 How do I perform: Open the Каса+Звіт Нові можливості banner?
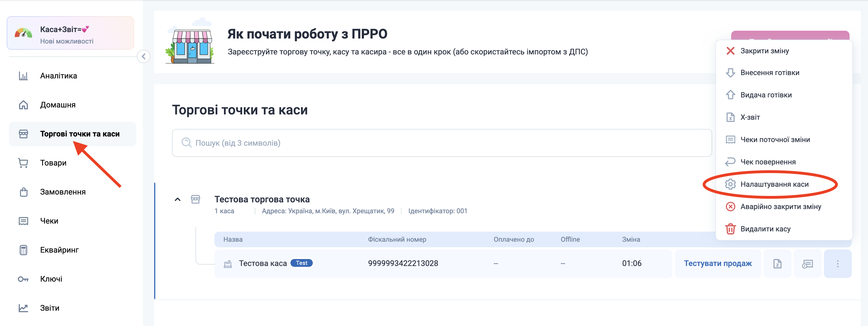(x=70, y=33)
